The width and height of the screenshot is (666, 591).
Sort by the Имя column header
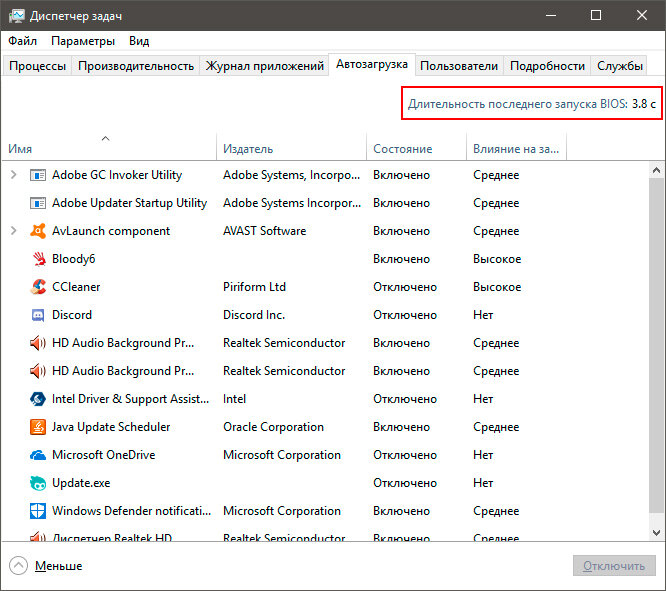coord(109,147)
